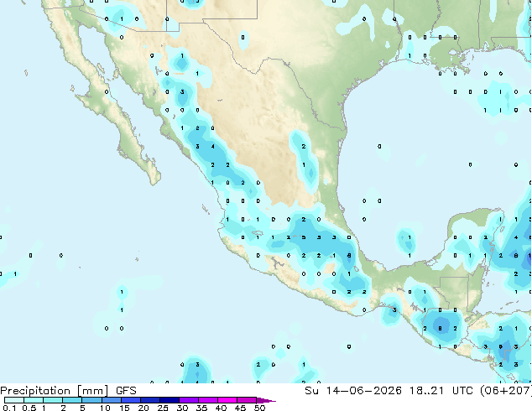This screenshot has width=532, height=411.
Task: Pick the magenta swatch between 40 and 45
Action: pos(227,400)
